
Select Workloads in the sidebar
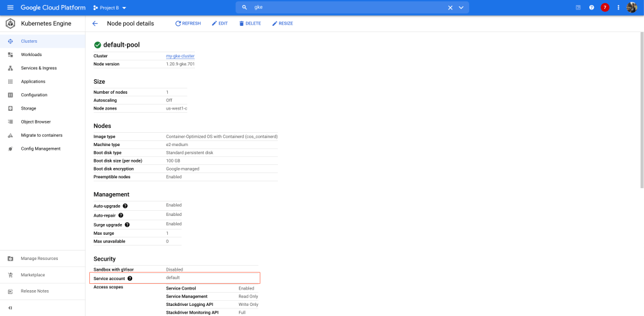tap(31, 55)
